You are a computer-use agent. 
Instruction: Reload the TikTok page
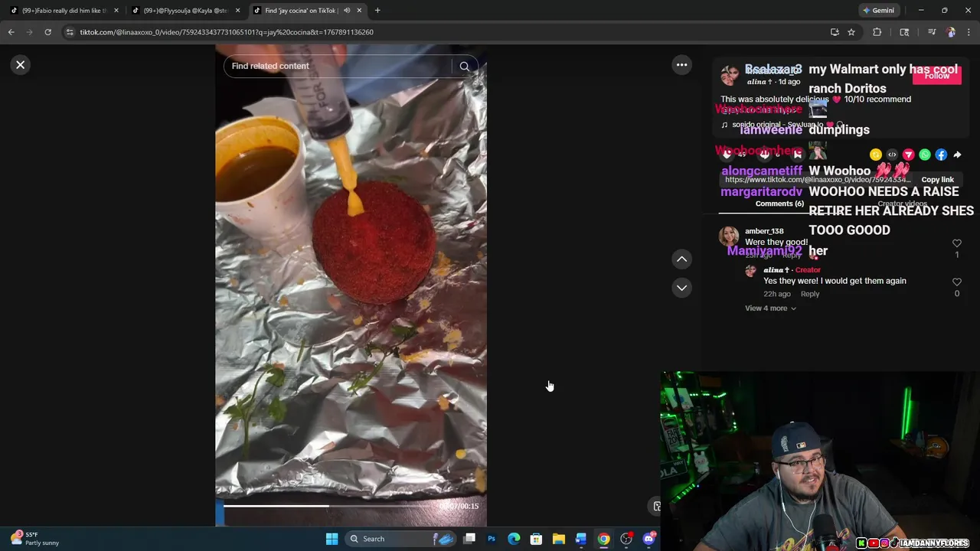47,32
